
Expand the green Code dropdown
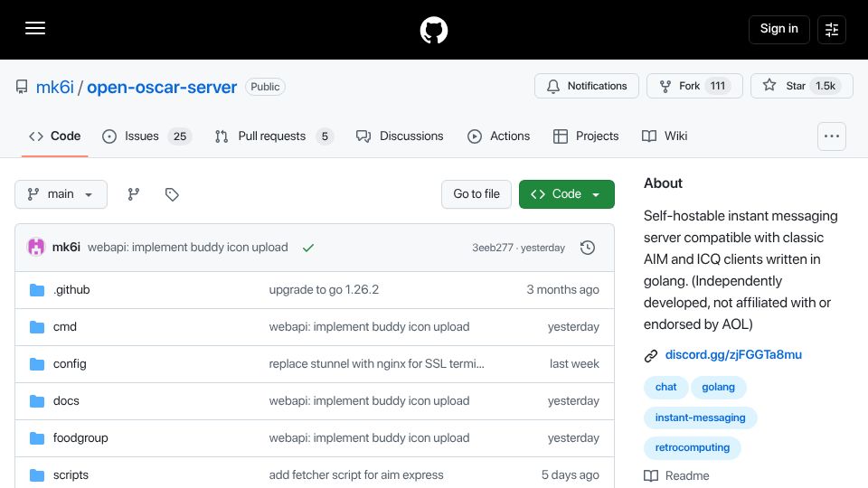click(566, 194)
